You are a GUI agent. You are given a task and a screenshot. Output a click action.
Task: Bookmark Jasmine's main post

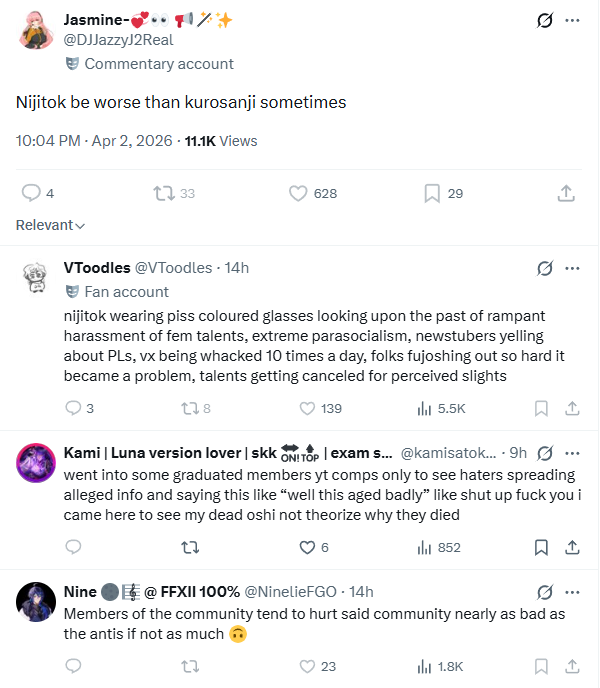coord(431,193)
